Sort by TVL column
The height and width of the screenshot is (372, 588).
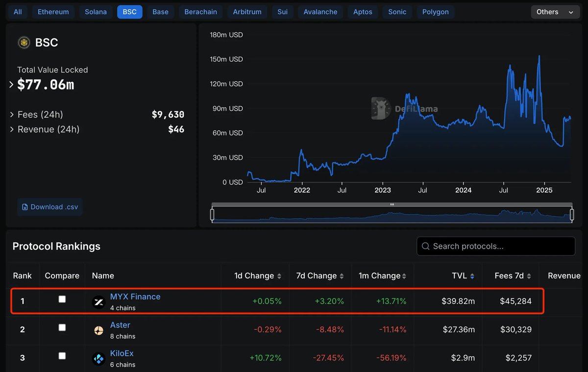click(x=463, y=276)
